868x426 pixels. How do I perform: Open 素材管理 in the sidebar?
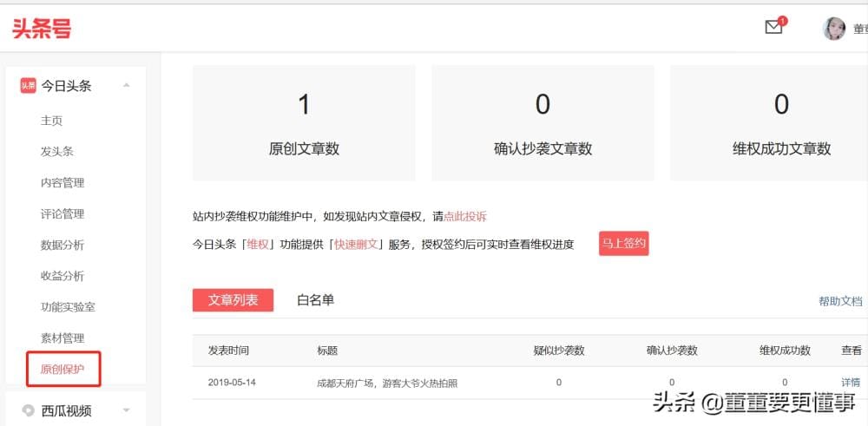click(62, 338)
